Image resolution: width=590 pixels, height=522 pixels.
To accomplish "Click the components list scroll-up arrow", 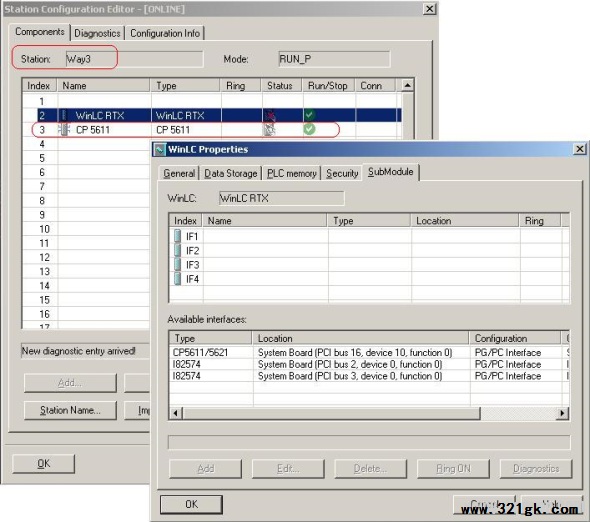I will 408,85.
